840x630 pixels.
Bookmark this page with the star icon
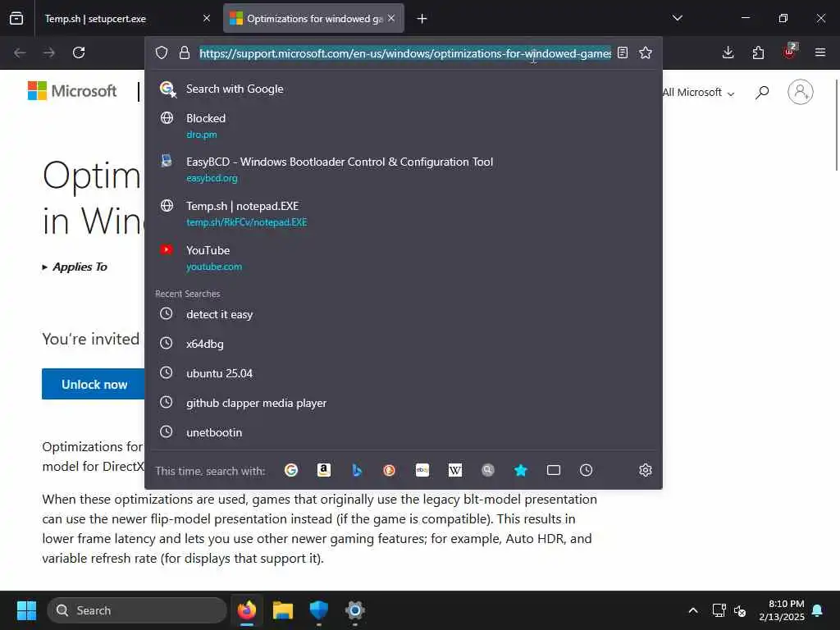click(x=646, y=52)
